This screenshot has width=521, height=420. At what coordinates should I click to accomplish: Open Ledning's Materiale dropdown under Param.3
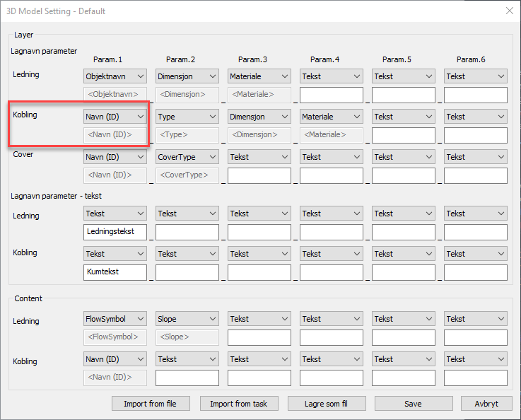259,76
